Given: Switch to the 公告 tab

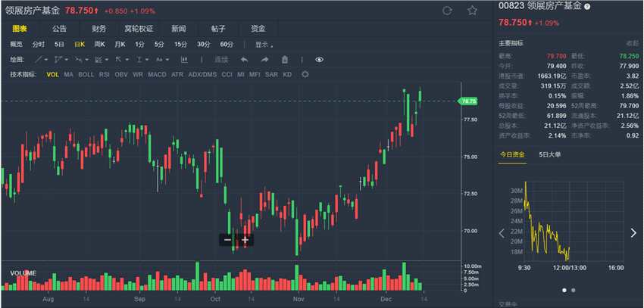Looking at the screenshot, I should point(59,29).
